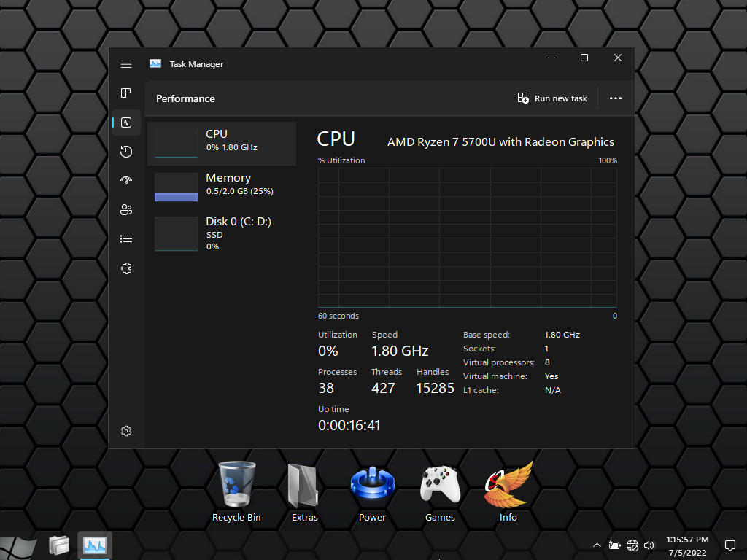The height and width of the screenshot is (560, 747).
Task: Open the notification center icon
Action: (729, 545)
